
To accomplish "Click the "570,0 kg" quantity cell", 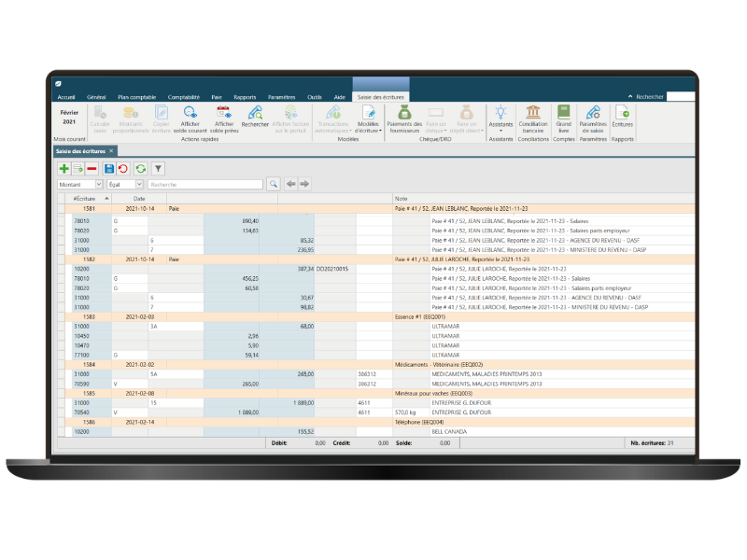I will [405, 413].
